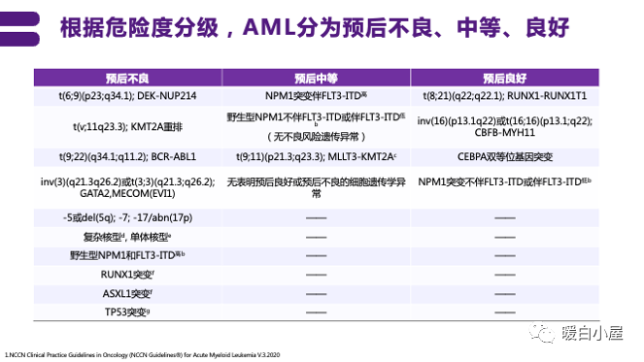644x362 pixels.
Task: Click the NCCN Guidelines footnote reference
Action: 142,355
